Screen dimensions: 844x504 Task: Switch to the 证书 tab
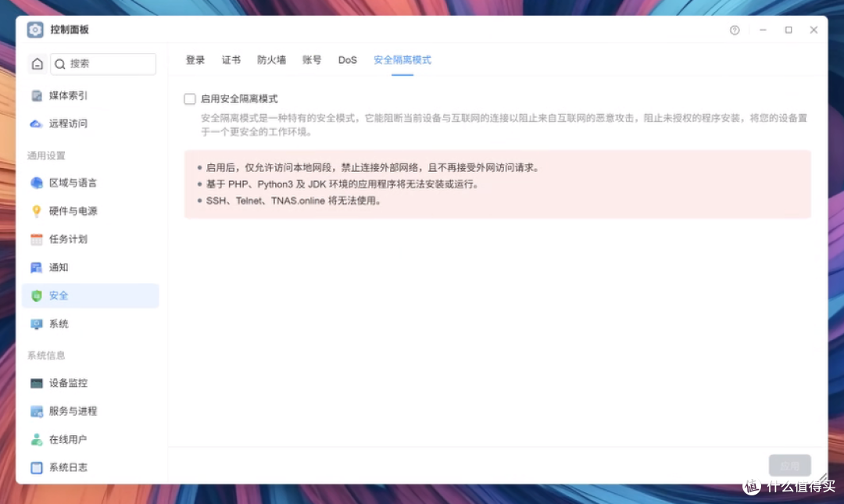[x=231, y=60]
